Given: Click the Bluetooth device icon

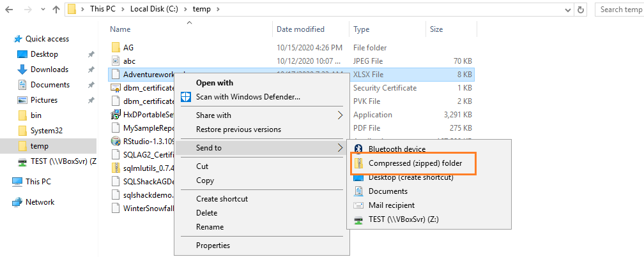Looking at the screenshot, I should (x=358, y=149).
